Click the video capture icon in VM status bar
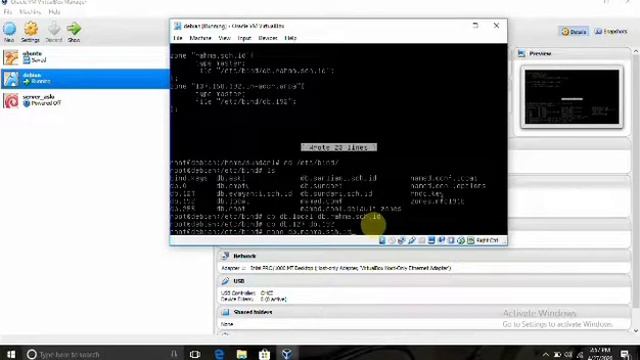The width and height of the screenshot is (640, 360). (x=441, y=240)
